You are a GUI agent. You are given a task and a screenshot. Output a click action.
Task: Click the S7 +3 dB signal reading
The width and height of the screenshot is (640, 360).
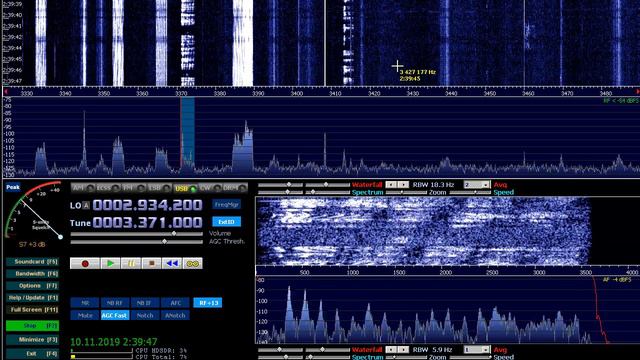(x=32, y=244)
